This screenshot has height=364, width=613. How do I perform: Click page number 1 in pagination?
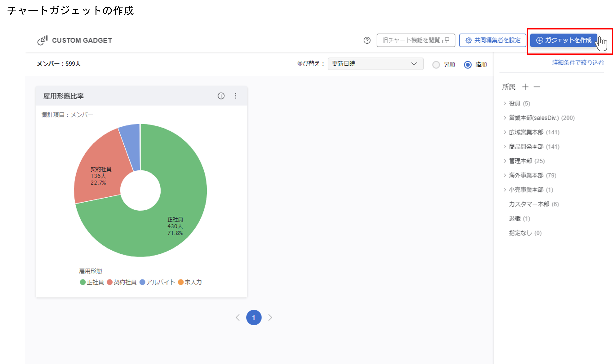point(254,317)
